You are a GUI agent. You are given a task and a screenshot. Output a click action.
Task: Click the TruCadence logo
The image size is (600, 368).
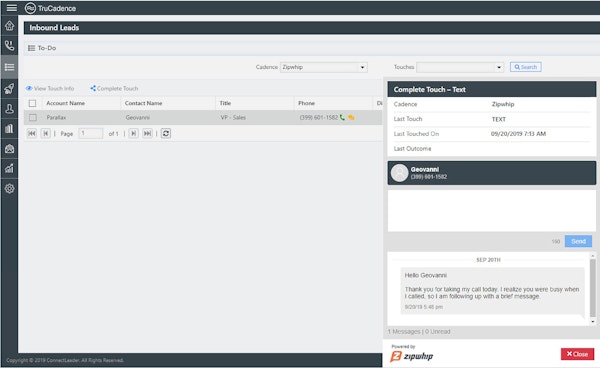[50, 8]
